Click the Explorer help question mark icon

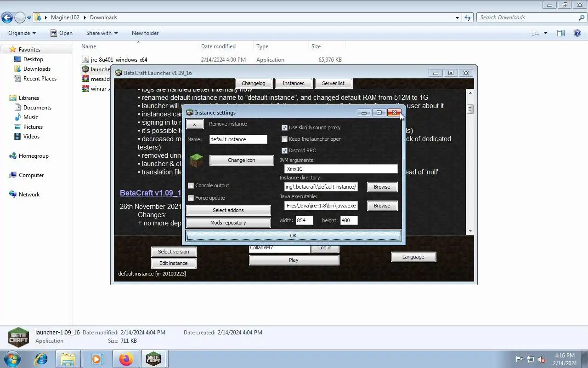click(x=577, y=33)
